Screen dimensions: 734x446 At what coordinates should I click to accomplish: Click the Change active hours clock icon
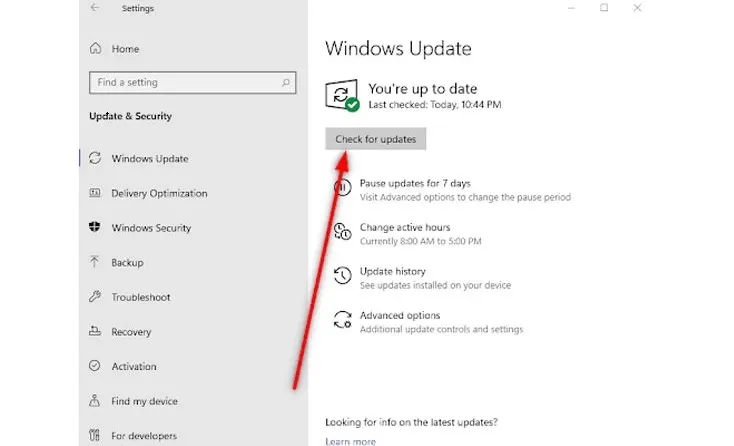[342, 232]
